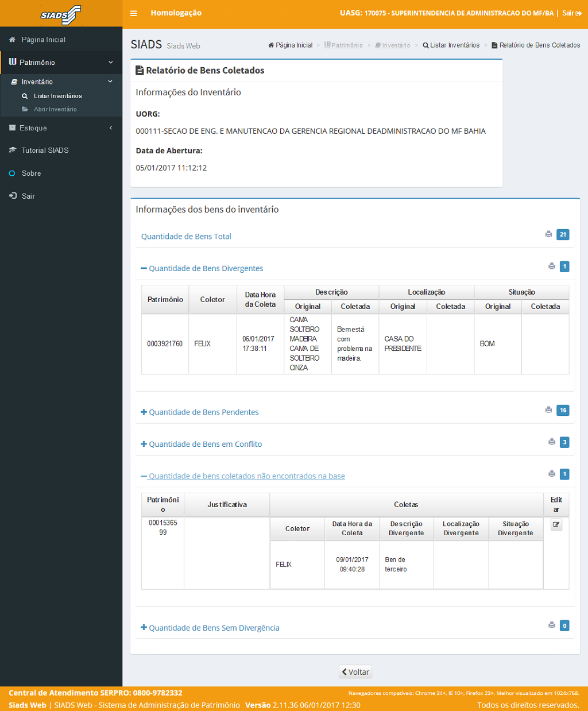Click the Sair logout icon in top bar
This screenshot has width=588, height=711.
click(x=579, y=13)
